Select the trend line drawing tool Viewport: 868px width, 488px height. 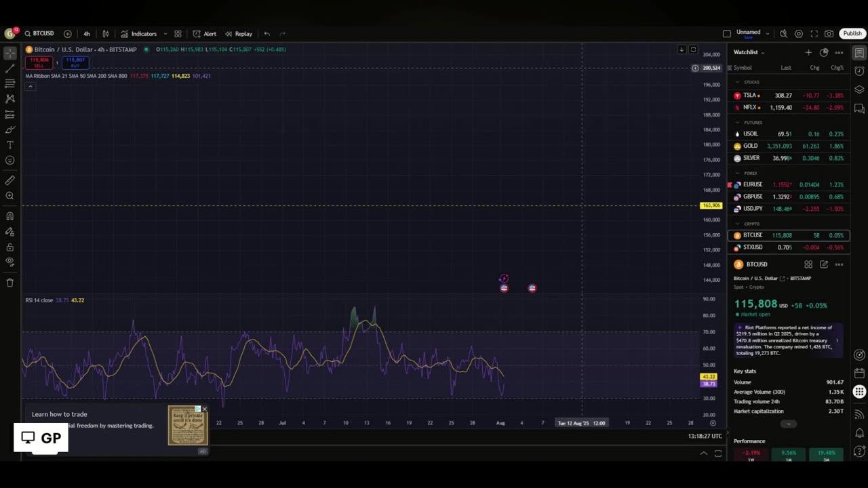(10, 68)
